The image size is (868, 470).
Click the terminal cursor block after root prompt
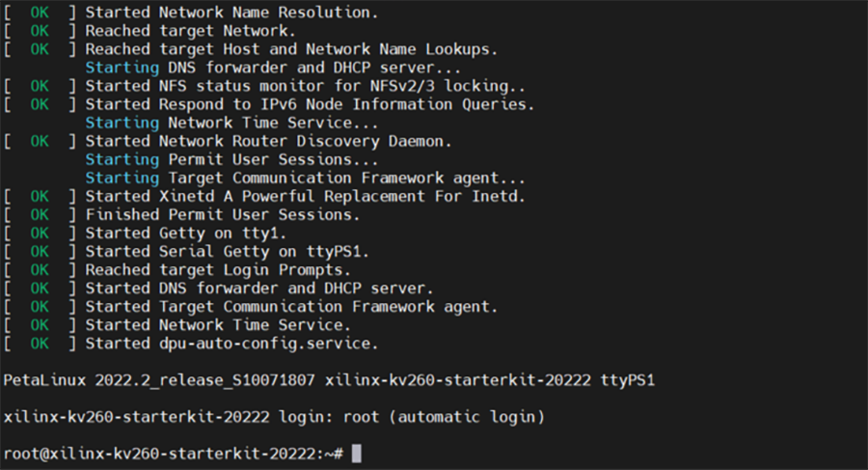(x=357, y=454)
